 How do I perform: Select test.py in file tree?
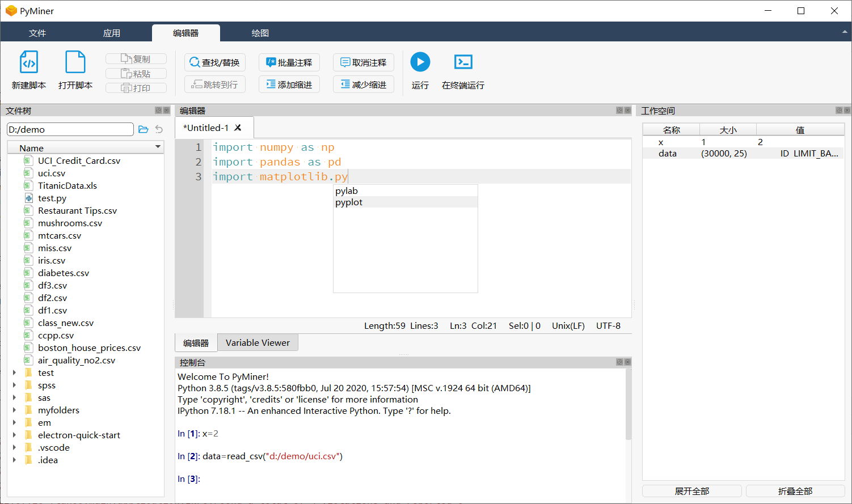coord(52,198)
